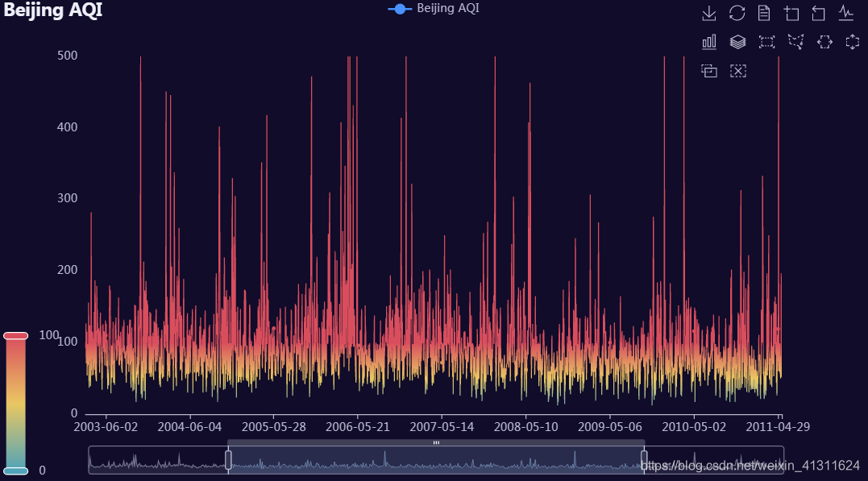Click the unselected area left of the zoom window

click(x=158, y=460)
